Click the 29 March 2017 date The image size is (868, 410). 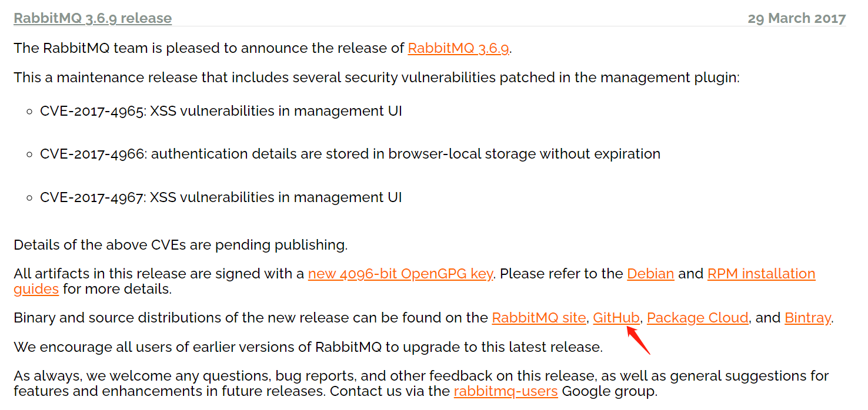[x=796, y=18]
